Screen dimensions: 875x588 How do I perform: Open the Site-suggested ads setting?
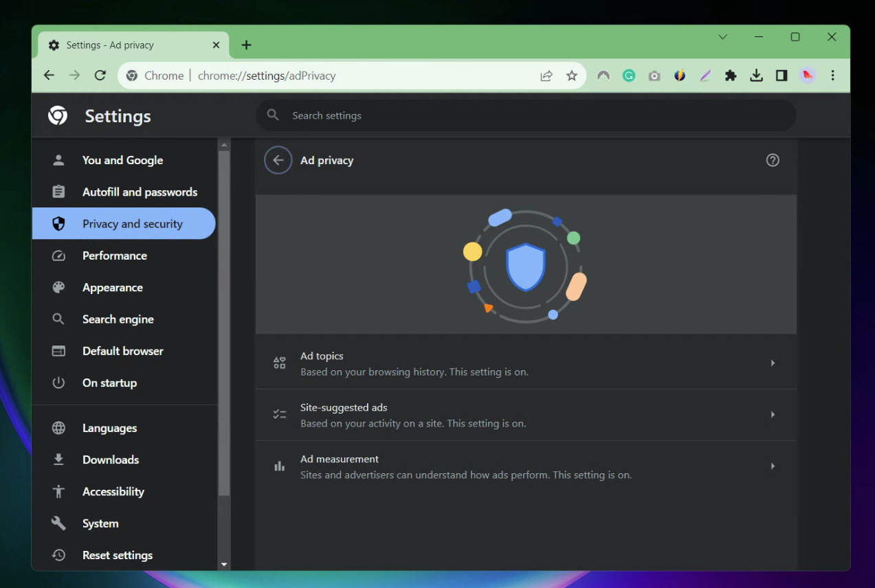point(526,415)
